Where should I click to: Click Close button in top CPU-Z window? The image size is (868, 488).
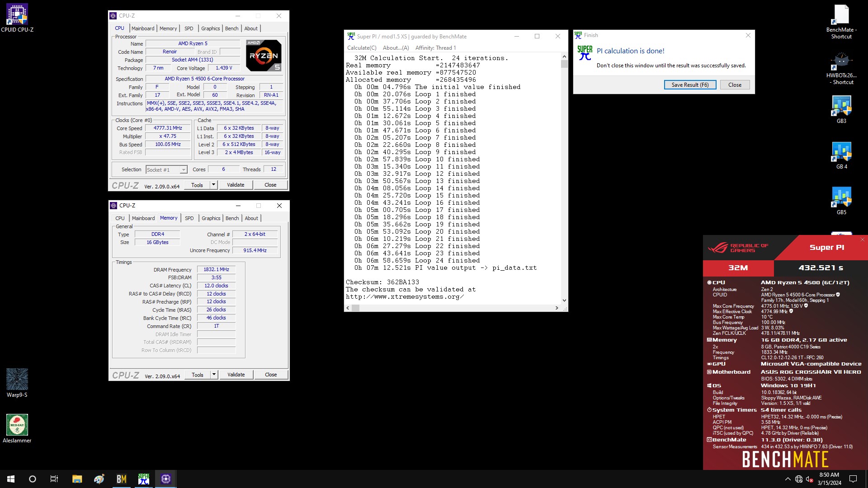point(270,185)
